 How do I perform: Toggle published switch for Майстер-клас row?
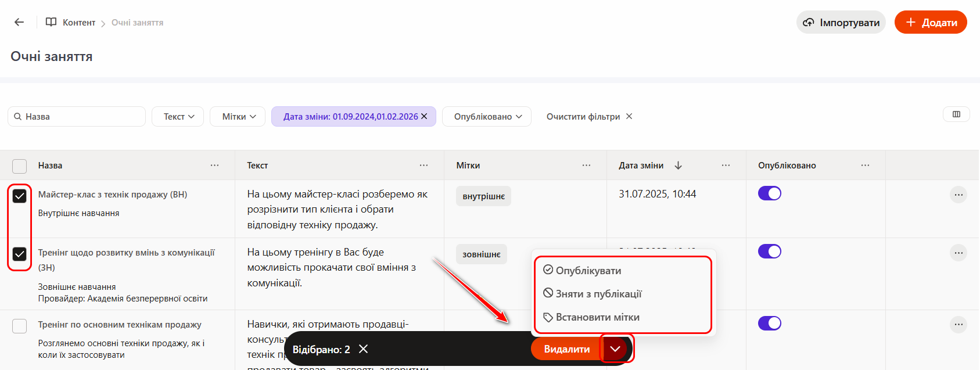[x=769, y=193]
